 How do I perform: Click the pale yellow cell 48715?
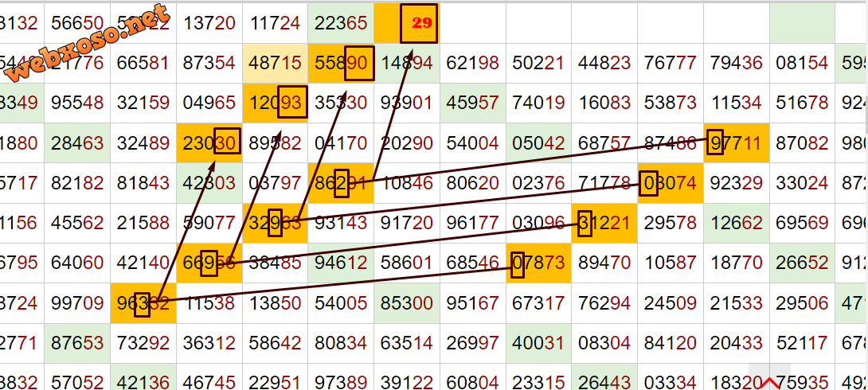(275, 63)
